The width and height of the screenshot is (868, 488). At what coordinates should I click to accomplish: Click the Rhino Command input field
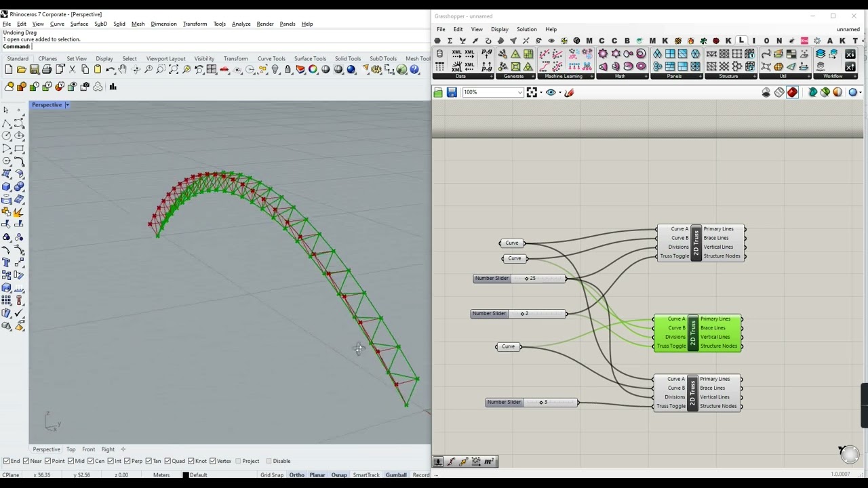click(231, 47)
